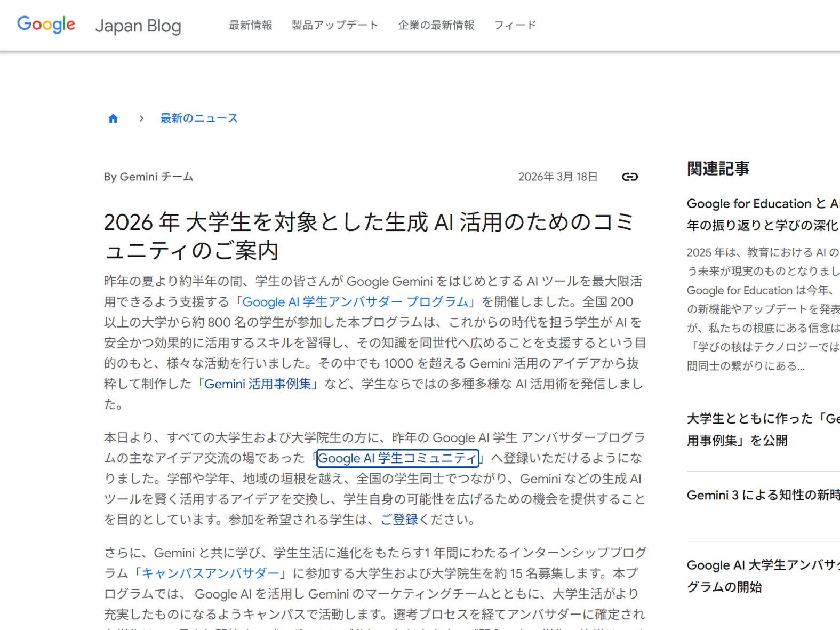Open related article Google for Education と AI
Viewport: 840px width, 630px height.
(763, 214)
